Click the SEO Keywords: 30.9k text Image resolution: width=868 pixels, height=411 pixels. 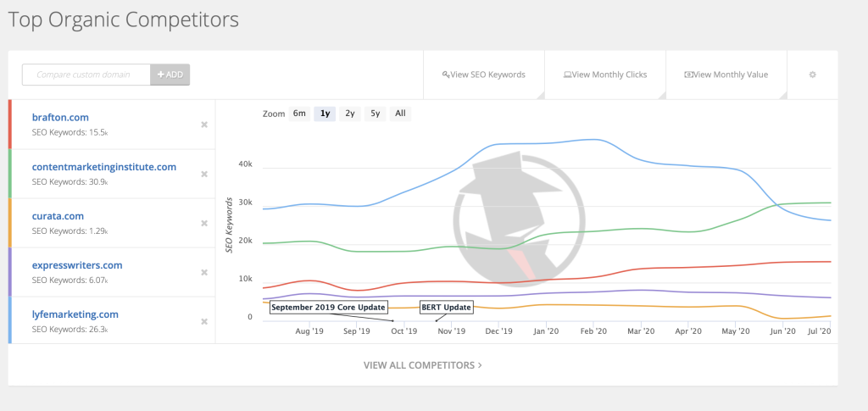tap(70, 182)
